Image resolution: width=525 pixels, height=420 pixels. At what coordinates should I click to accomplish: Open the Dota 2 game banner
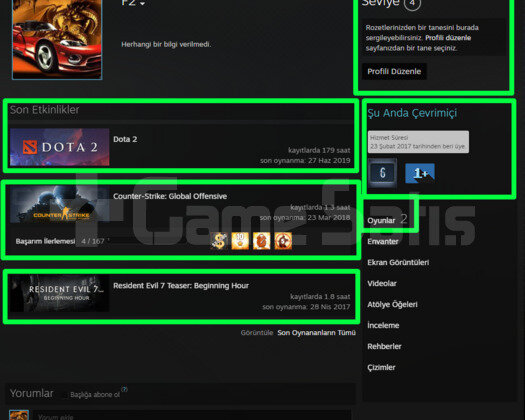point(60,147)
